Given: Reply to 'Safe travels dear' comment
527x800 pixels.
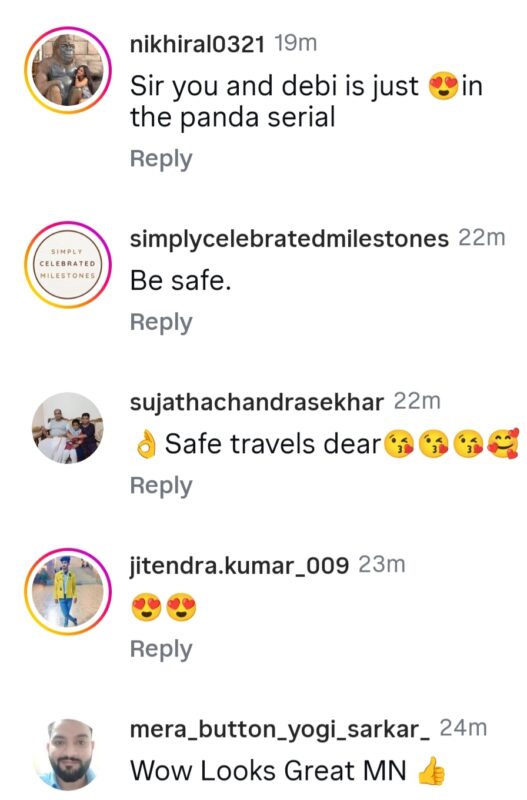Looking at the screenshot, I should point(161,486).
